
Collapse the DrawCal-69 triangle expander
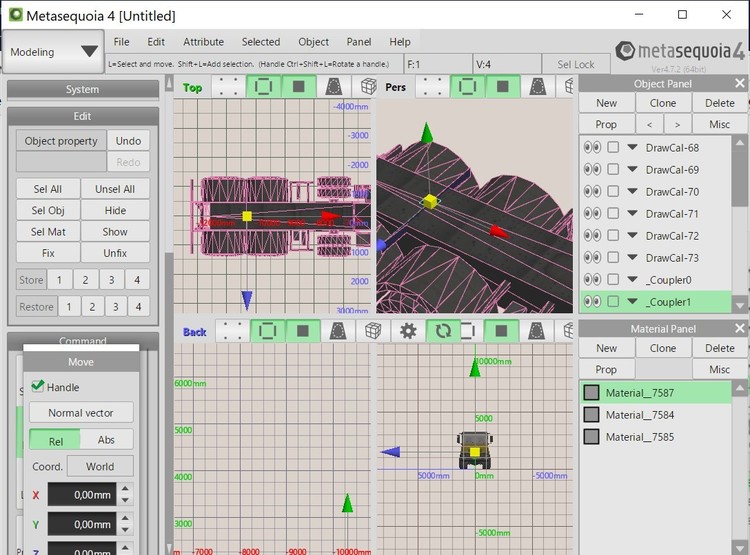pos(632,169)
